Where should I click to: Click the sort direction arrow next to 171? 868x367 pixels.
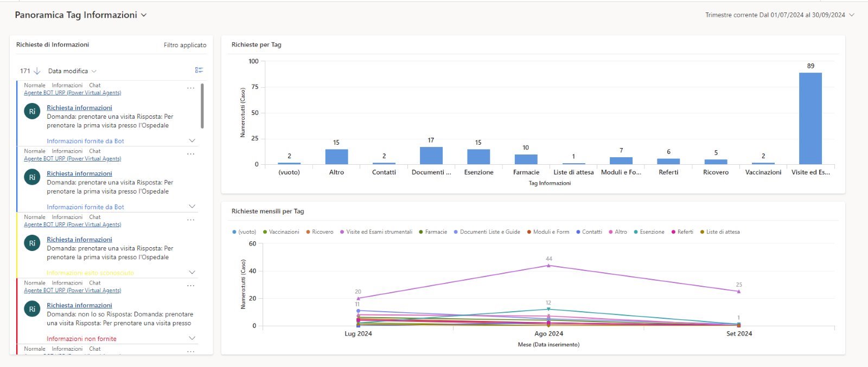[37, 71]
